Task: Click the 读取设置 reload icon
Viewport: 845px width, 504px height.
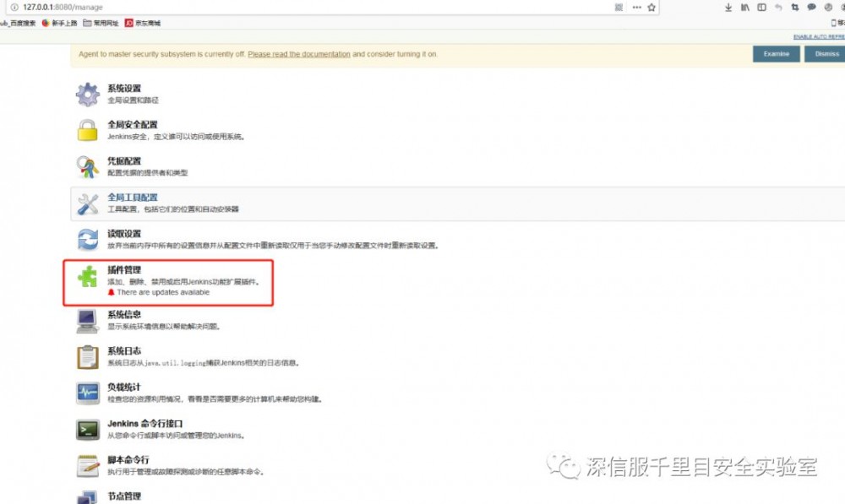Action: pyautogui.click(x=87, y=239)
